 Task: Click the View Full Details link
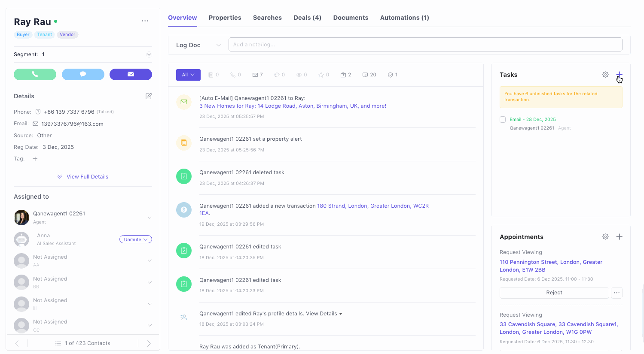pos(87,177)
